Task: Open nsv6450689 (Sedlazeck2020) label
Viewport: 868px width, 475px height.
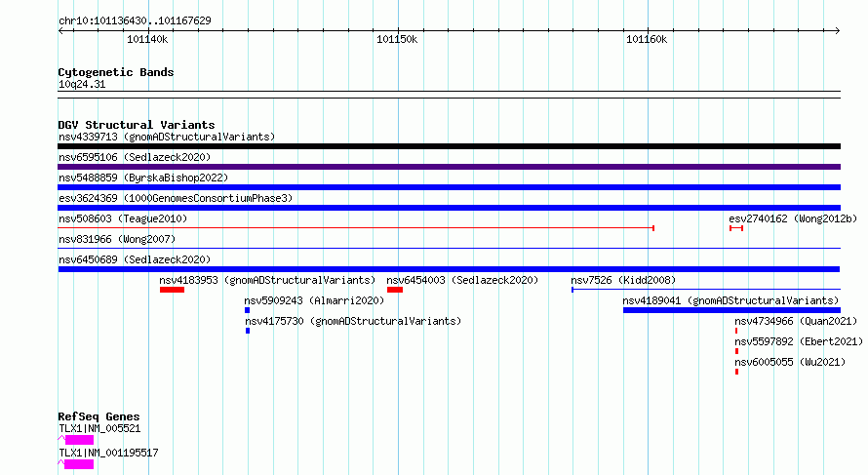Action: click(135, 259)
